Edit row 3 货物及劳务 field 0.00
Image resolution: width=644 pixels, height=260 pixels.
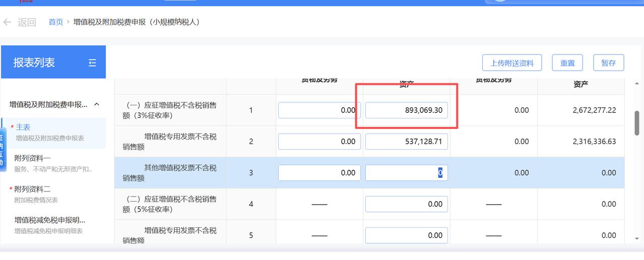[x=319, y=173]
